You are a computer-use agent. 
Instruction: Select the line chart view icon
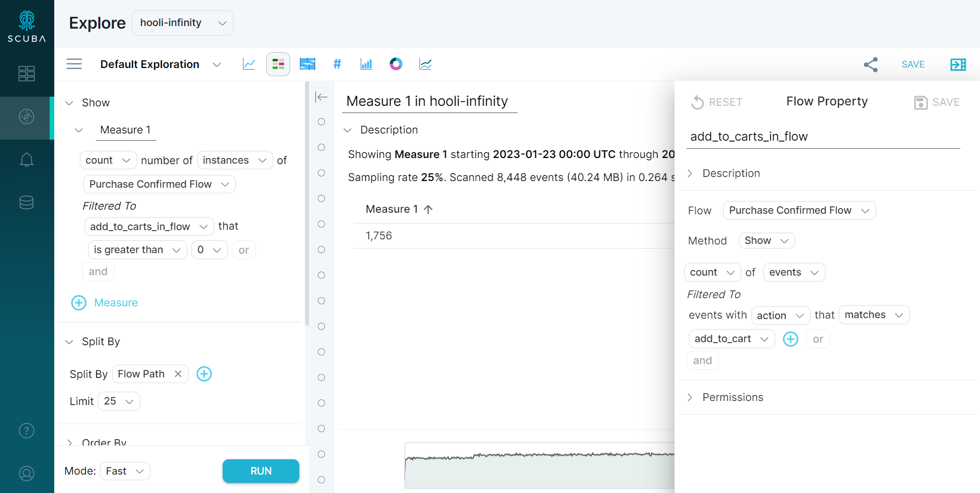pyautogui.click(x=249, y=64)
